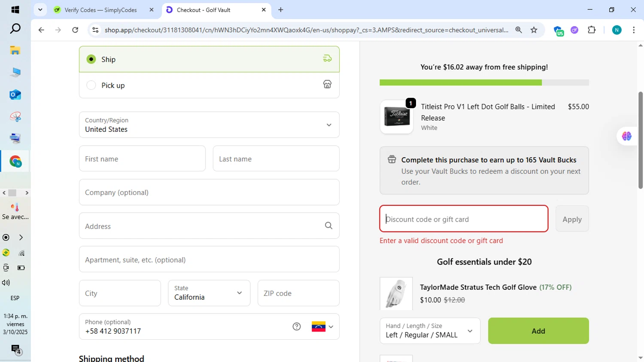Screen dimensions: 644x362
Task: Click the Discount code or gift card field
Action: click(464, 219)
